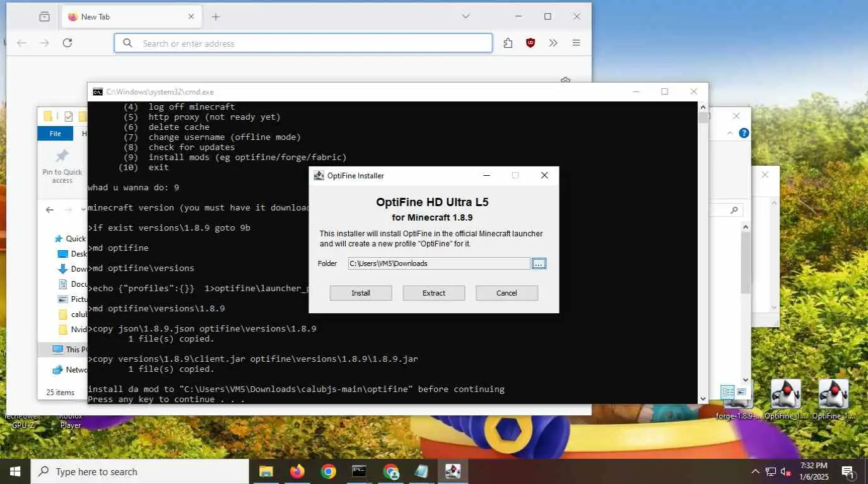Open the notification center icon
The height and width of the screenshot is (484, 868).
pos(848,471)
